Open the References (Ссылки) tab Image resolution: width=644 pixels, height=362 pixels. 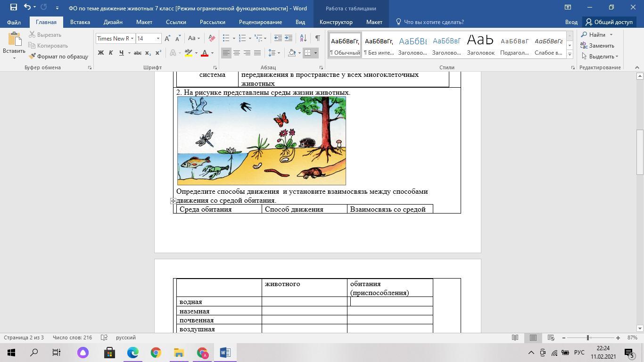[176, 22]
